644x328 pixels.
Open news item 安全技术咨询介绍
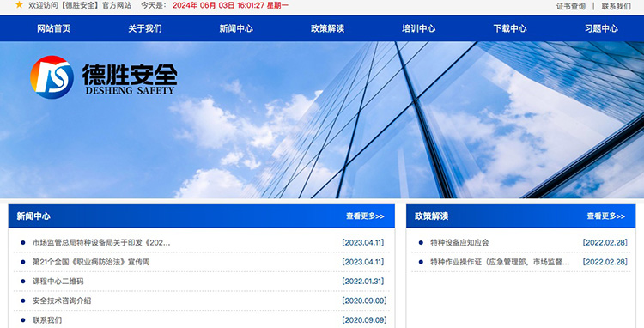point(62,301)
